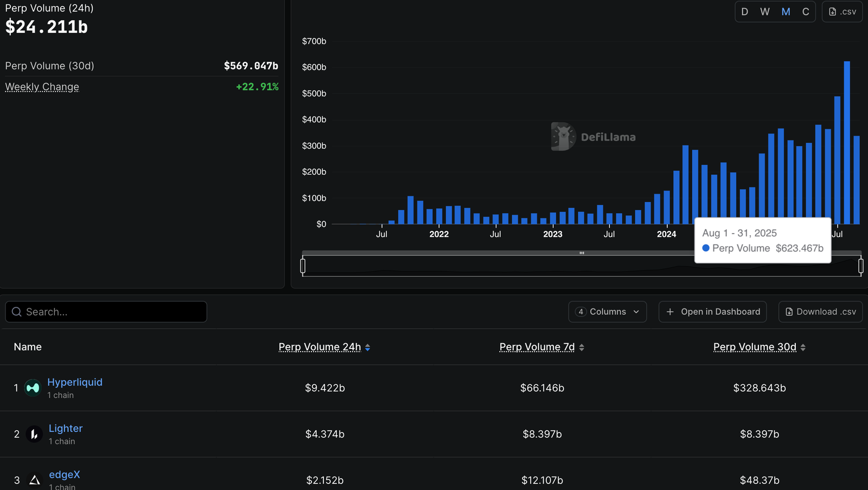The image size is (868, 490).
Task: Open the Columns dropdown
Action: coord(607,312)
